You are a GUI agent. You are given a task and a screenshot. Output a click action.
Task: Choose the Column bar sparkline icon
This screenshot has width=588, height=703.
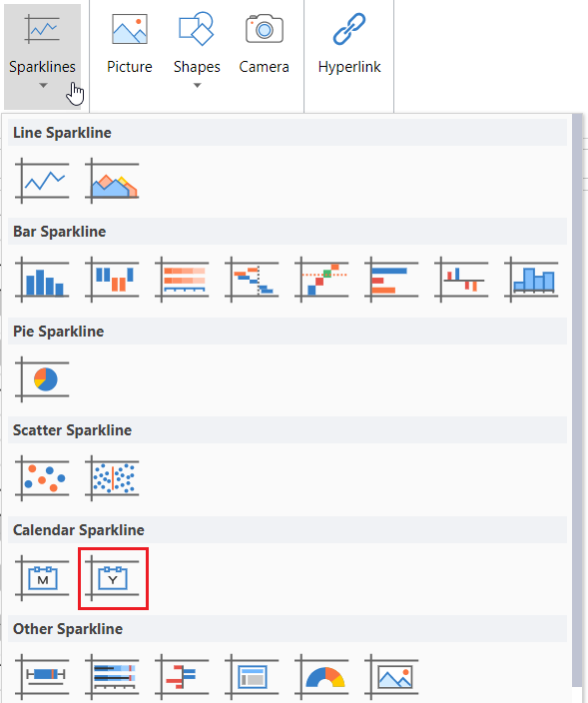pyautogui.click(x=43, y=280)
